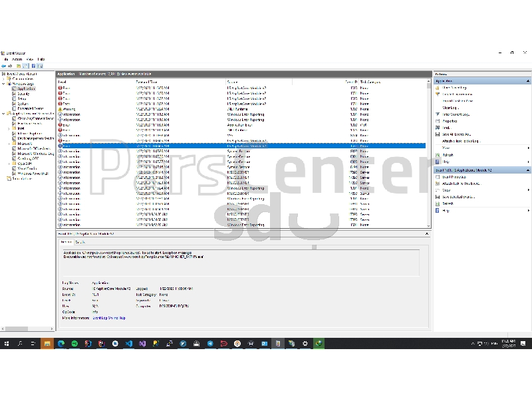Open notification center on taskbar
532x399 pixels.
523,344
